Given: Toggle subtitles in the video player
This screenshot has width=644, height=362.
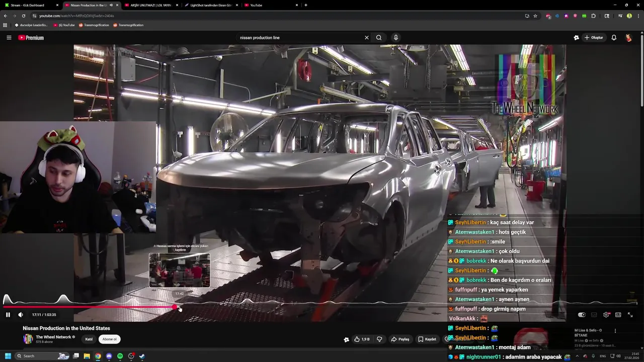Looking at the screenshot, I should pos(594,315).
